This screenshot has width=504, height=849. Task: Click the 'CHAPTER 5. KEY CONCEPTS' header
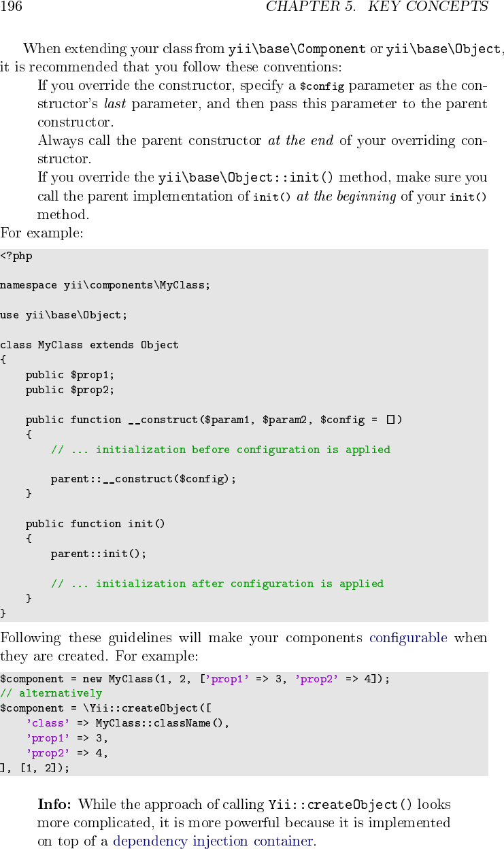(x=377, y=7)
